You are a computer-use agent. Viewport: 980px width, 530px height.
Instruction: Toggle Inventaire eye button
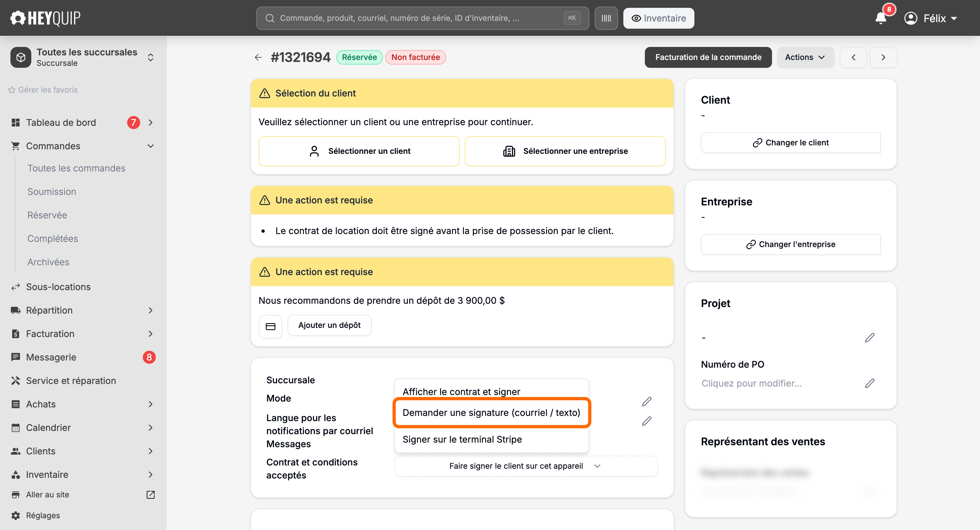point(659,18)
